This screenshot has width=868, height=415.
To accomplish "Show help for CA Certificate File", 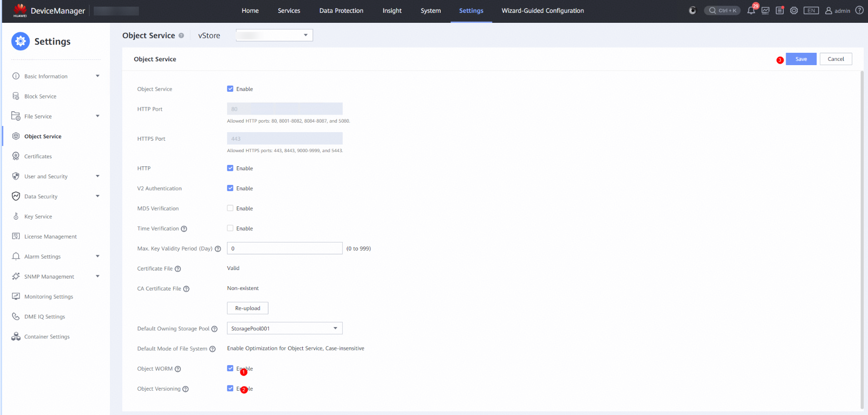I will (x=186, y=289).
